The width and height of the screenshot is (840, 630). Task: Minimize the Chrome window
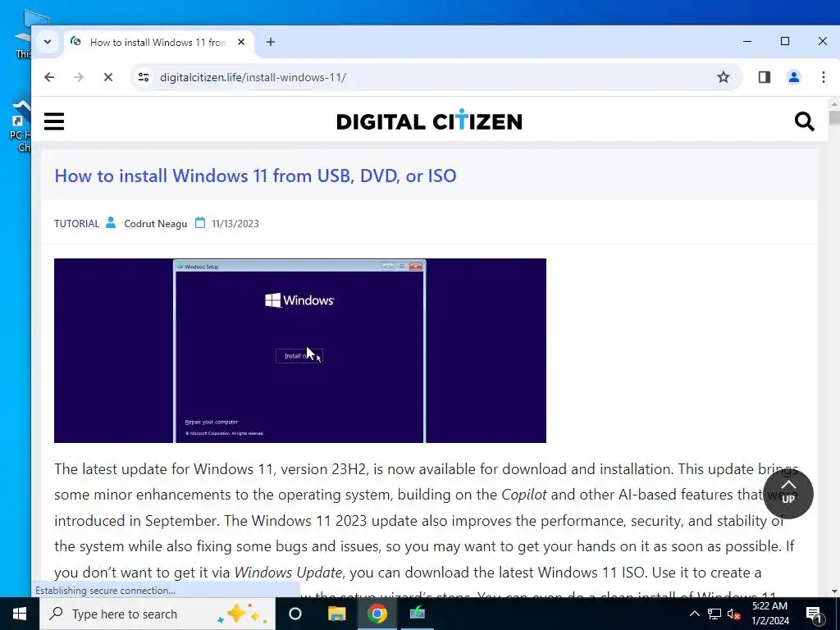point(747,41)
